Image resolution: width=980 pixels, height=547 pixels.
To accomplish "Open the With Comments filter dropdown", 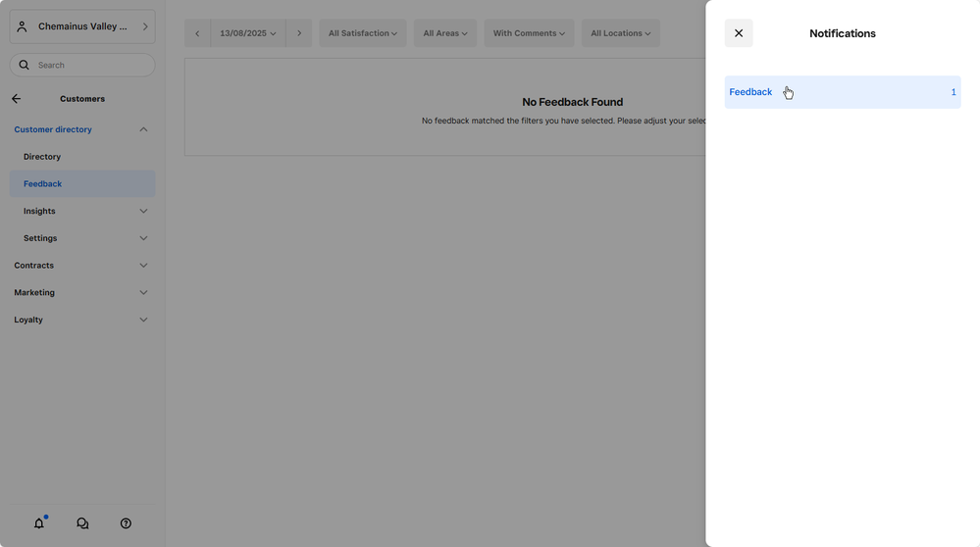I will (x=529, y=33).
